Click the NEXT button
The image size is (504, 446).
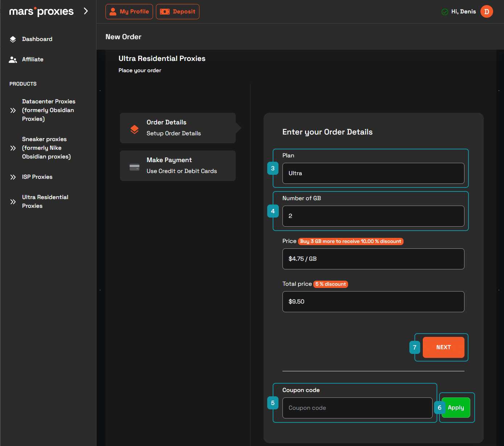[x=443, y=347]
